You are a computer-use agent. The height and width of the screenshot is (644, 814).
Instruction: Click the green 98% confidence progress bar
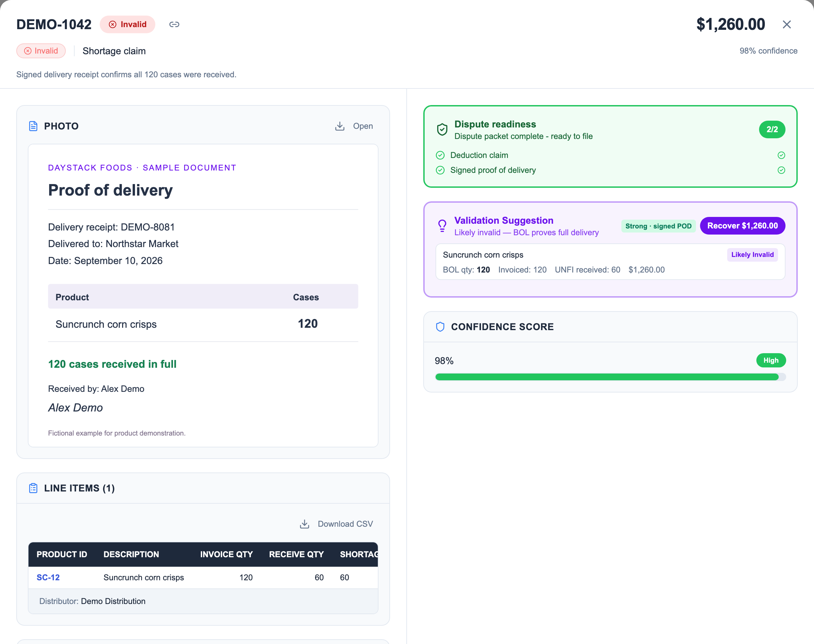pos(610,377)
